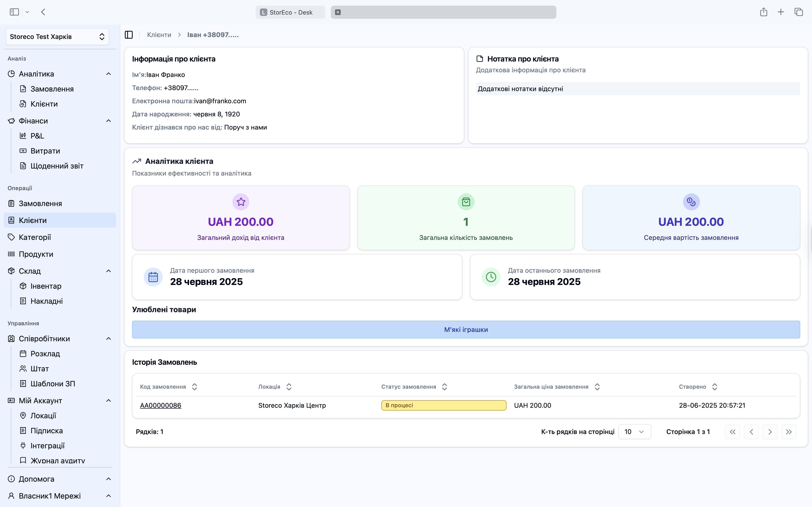Open rows per page dropdown showing 10
This screenshot has height=507, width=812.
click(634, 432)
